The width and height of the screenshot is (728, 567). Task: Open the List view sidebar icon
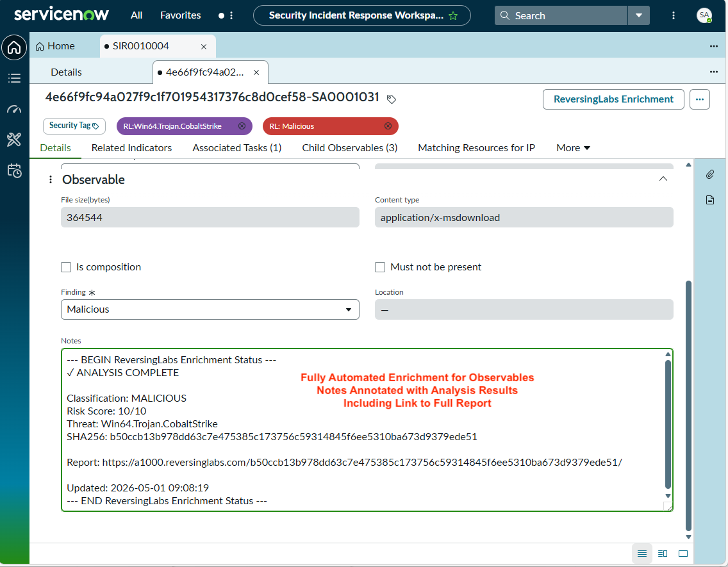point(14,78)
